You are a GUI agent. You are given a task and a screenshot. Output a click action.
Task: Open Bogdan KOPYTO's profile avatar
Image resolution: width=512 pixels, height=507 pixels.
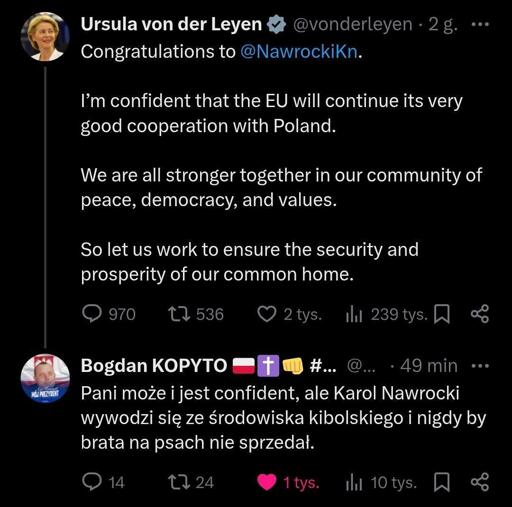click(x=45, y=378)
